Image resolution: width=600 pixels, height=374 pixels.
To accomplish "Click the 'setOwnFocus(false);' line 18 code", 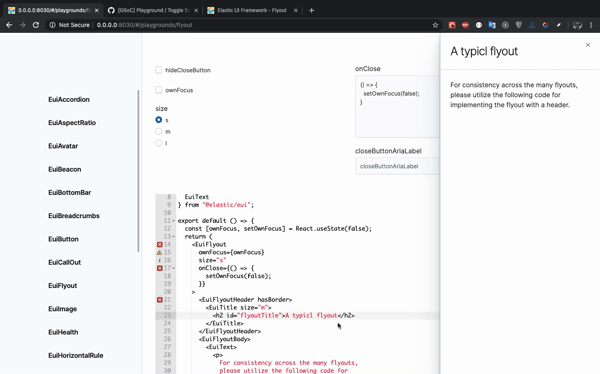I will [238, 276].
